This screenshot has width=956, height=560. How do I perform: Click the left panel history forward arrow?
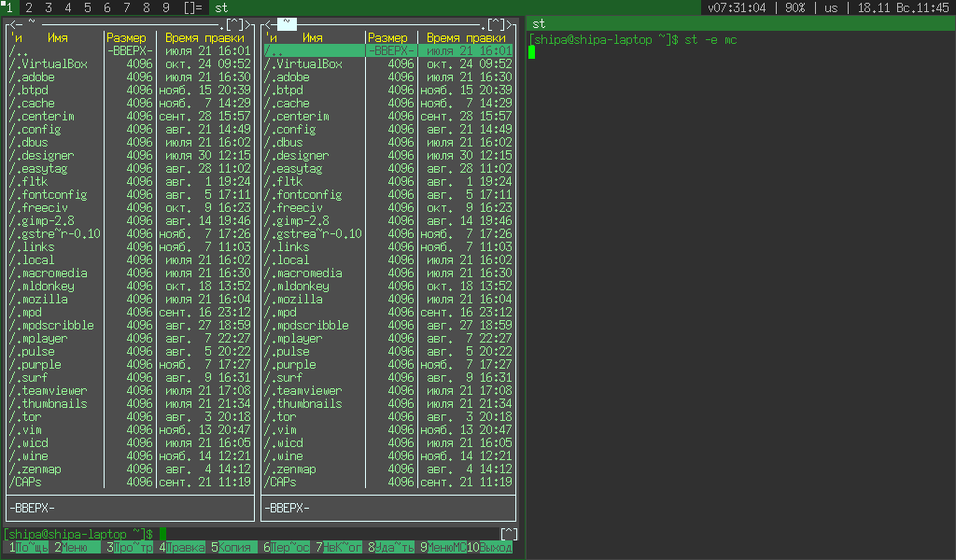245,23
